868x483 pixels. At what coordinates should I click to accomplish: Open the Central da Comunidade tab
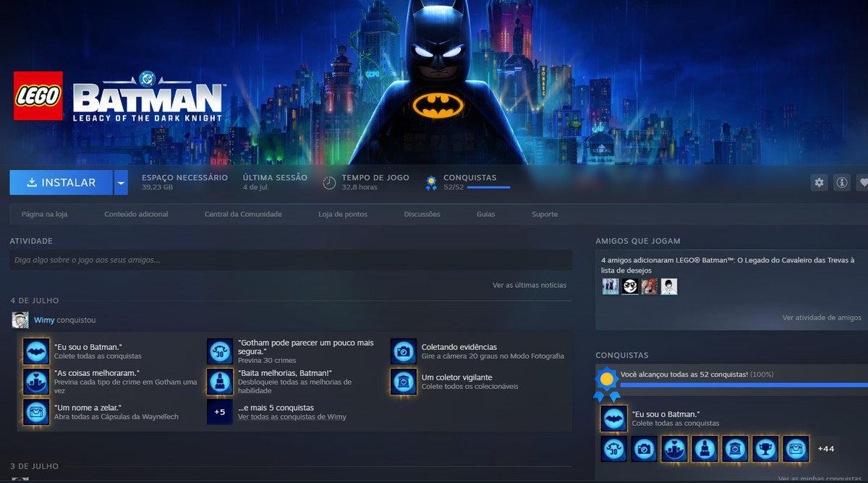tap(243, 214)
